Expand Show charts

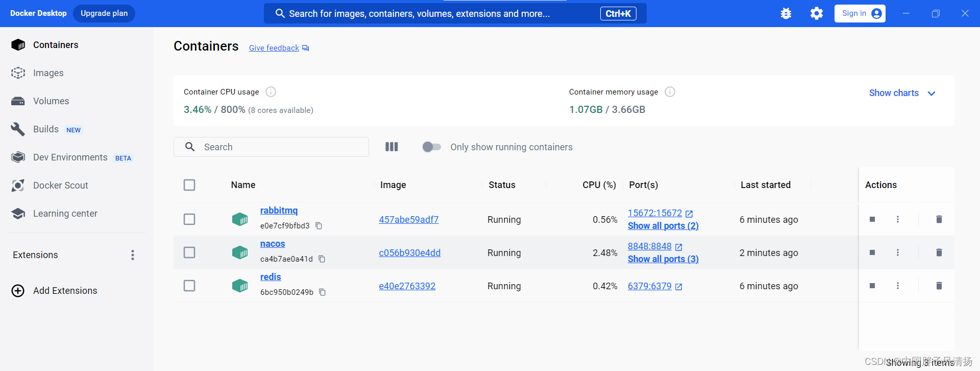point(902,93)
